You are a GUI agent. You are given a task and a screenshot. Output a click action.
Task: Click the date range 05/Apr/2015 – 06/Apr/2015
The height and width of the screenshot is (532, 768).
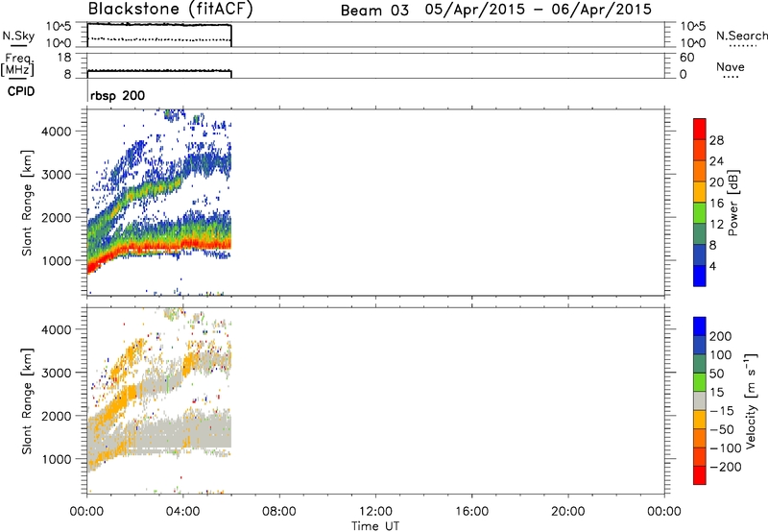point(539,10)
